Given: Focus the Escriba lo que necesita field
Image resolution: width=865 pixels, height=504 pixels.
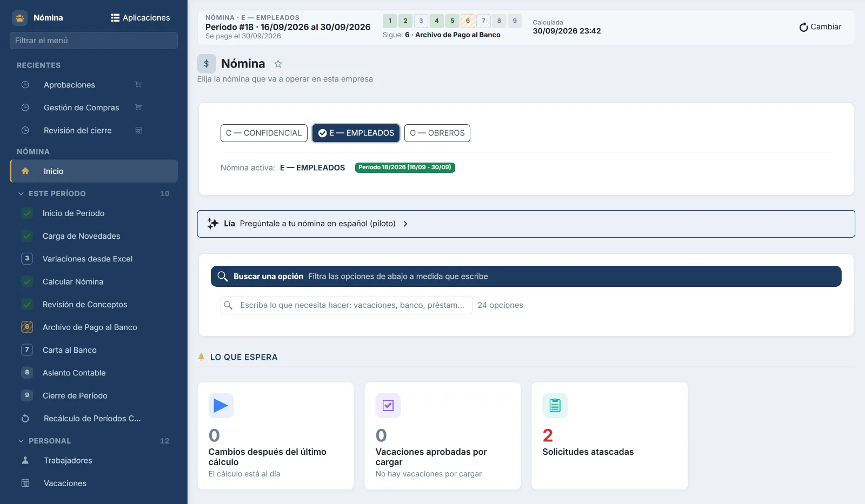Looking at the screenshot, I should [347, 305].
